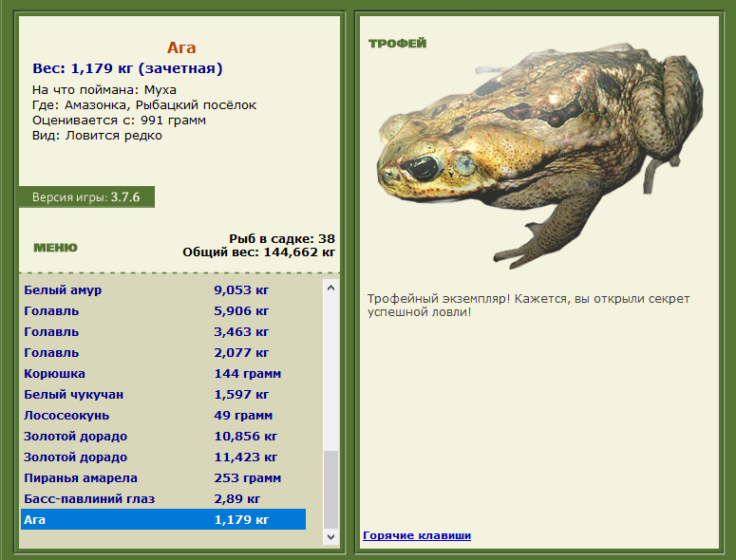Click the Где: Амазонка, Рыбацкий посёлок line
This screenshot has height=560, width=736.
tap(144, 105)
